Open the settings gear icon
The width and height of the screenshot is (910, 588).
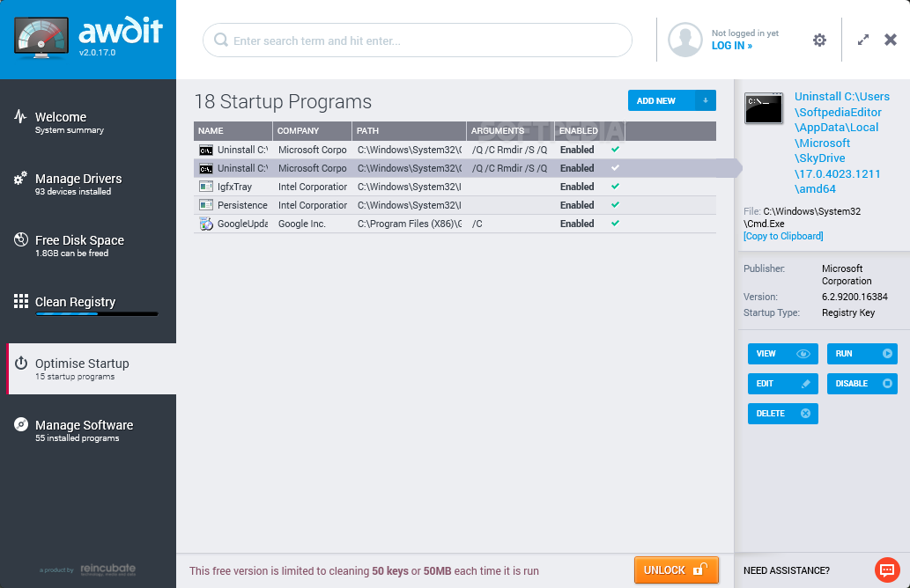819,40
